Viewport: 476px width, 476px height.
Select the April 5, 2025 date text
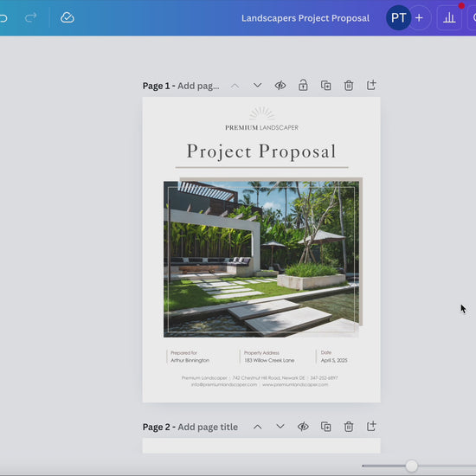[x=334, y=360]
